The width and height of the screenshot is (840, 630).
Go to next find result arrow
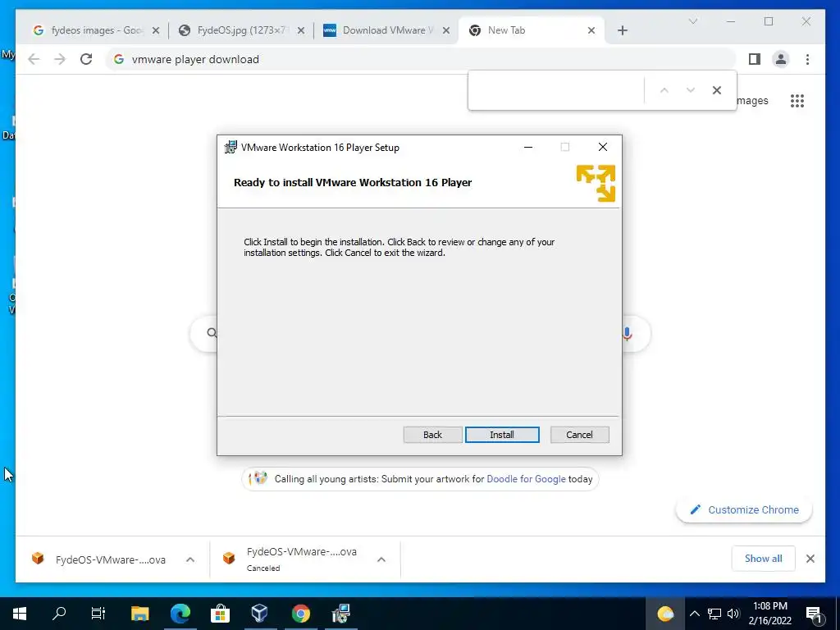coord(691,90)
